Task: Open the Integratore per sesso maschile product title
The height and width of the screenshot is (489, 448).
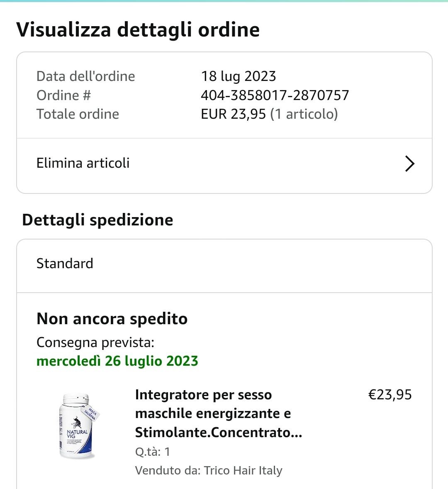Action: click(x=218, y=413)
